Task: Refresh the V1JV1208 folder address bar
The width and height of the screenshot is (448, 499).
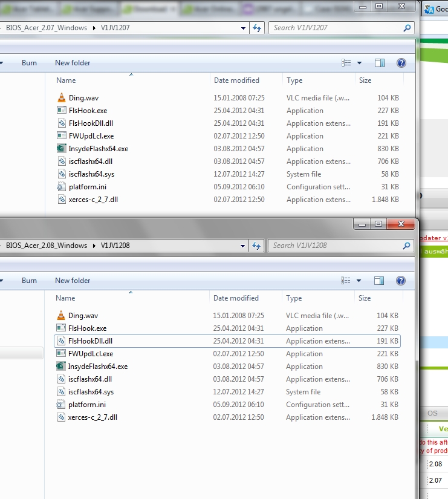Action: [256, 246]
